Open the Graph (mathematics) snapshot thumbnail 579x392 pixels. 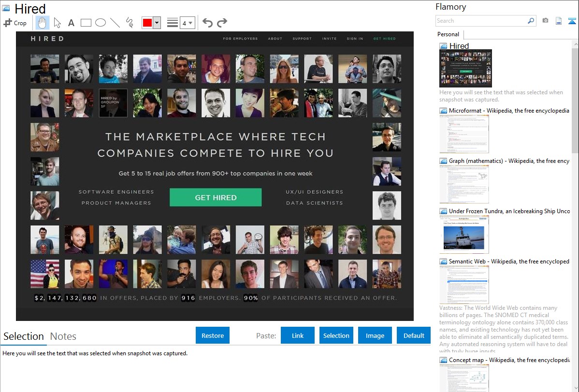(x=464, y=184)
